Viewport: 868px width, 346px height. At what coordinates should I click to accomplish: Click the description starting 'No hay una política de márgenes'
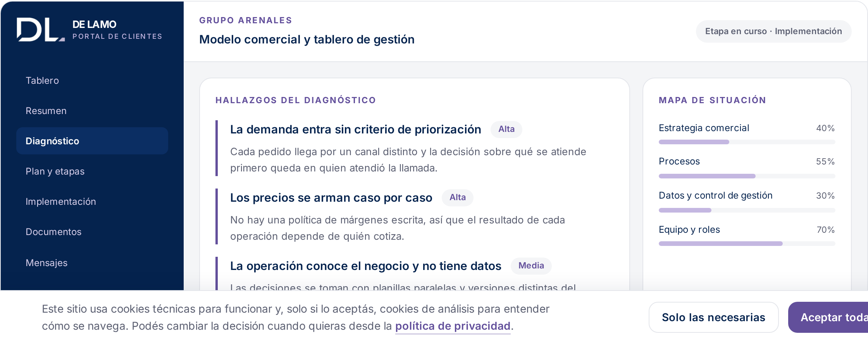(398, 228)
